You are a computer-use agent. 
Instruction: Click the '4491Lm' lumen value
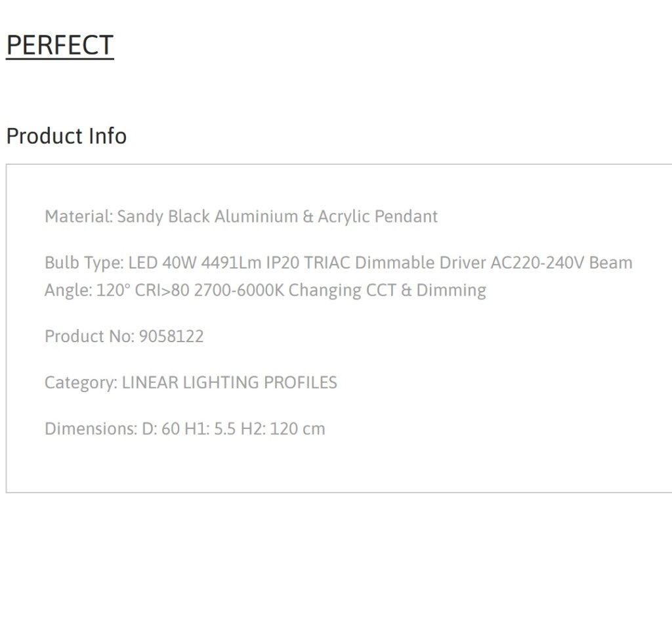(x=231, y=263)
